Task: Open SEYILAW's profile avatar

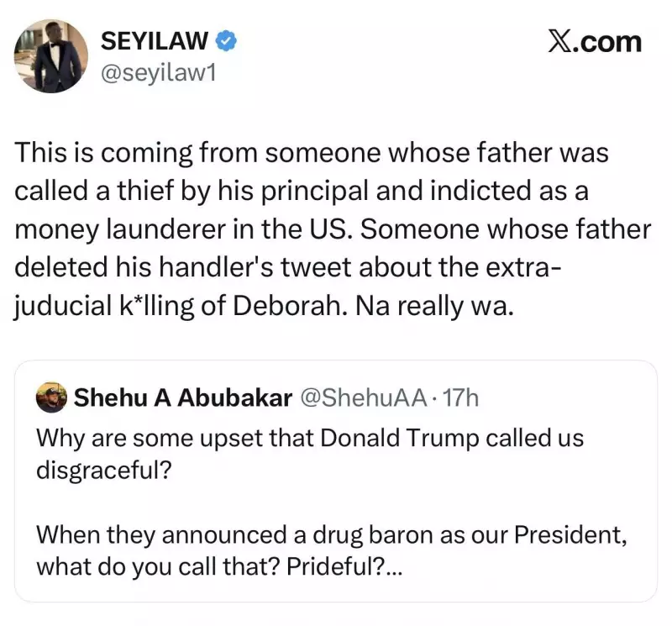Action: tap(50, 54)
